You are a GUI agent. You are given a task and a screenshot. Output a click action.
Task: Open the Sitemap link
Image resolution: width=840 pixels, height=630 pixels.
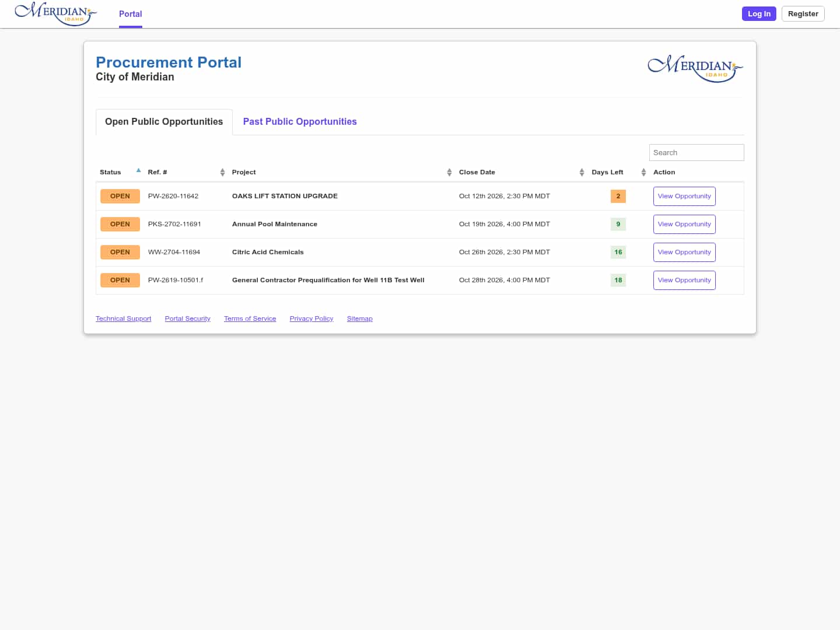pos(360,318)
